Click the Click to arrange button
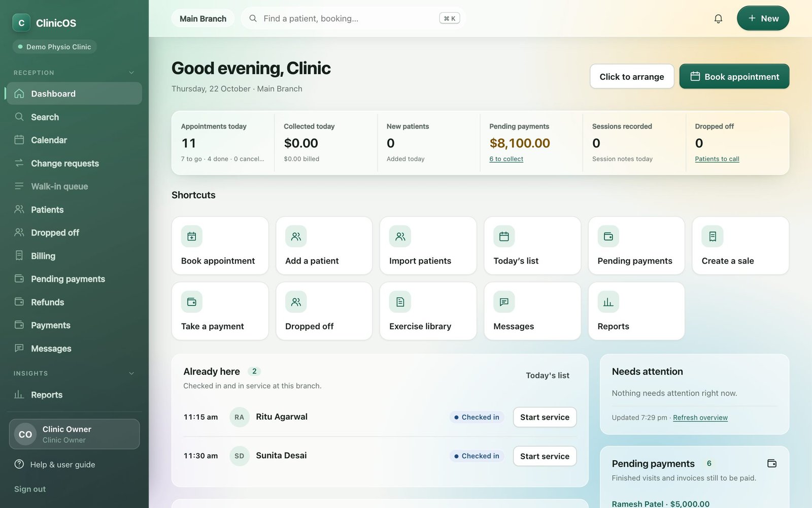812x508 pixels. (632, 76)
